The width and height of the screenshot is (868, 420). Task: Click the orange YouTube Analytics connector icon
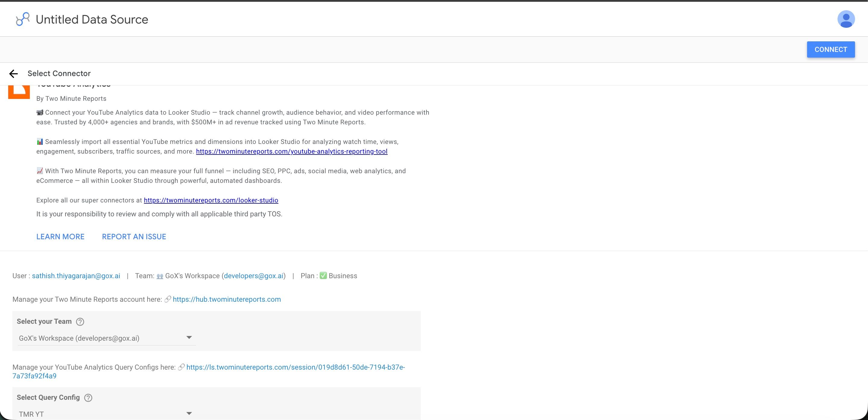click(x=19, y=91)
